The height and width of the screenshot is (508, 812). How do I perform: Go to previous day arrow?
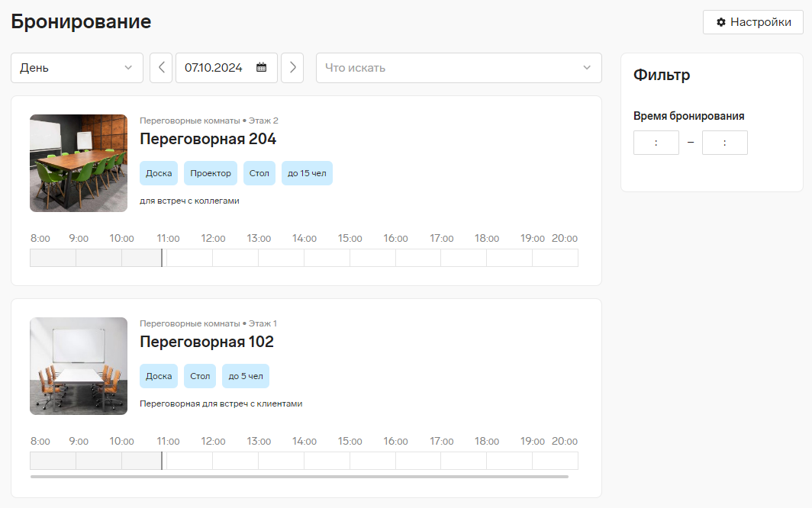click(161, 68)
